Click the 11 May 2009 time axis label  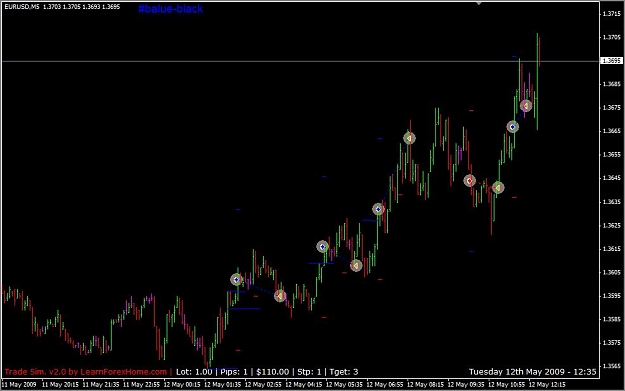point(19,385)
